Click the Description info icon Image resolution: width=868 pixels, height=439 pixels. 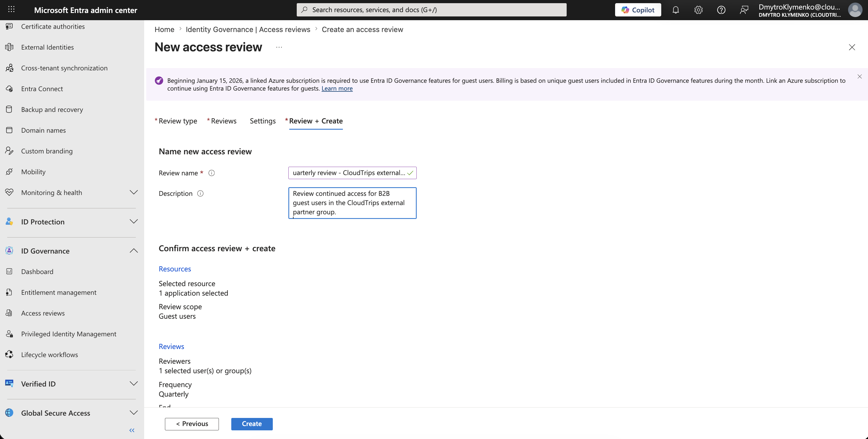[x=200, y=193]
